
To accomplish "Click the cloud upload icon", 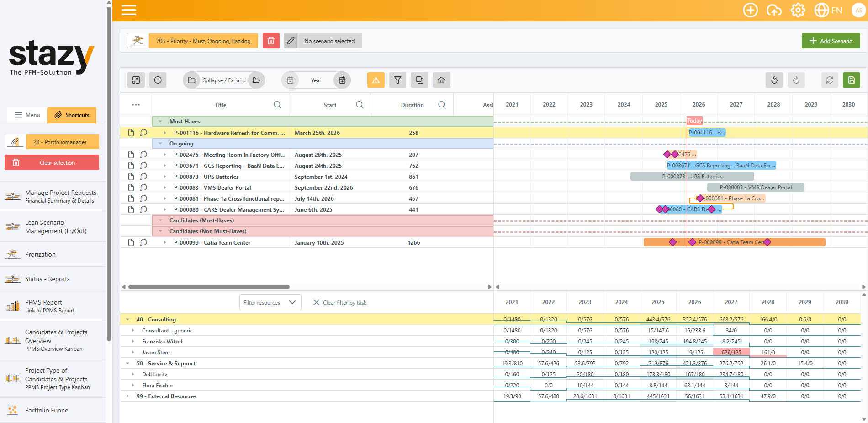I will click(774, 10).
